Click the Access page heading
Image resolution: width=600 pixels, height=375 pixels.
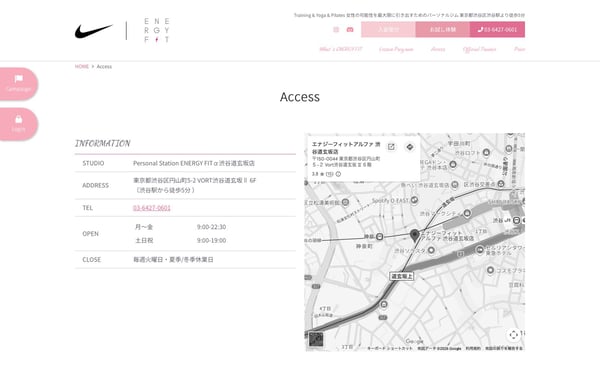(x=300, y=97)
